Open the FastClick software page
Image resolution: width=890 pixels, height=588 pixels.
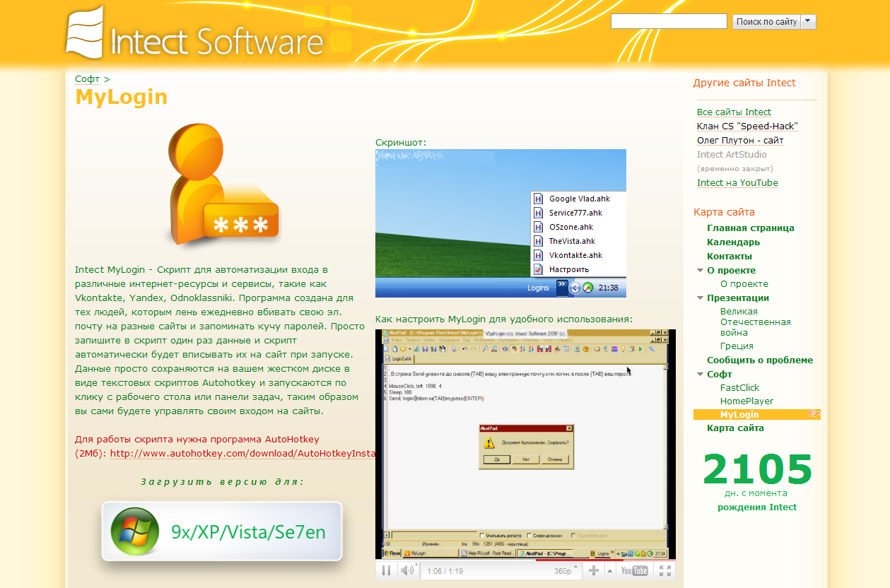739,388
